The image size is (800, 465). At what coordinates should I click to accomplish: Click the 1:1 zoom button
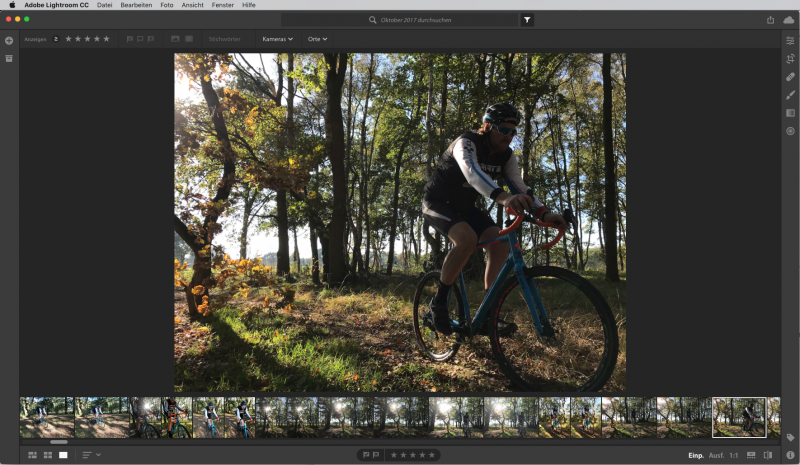734,455
